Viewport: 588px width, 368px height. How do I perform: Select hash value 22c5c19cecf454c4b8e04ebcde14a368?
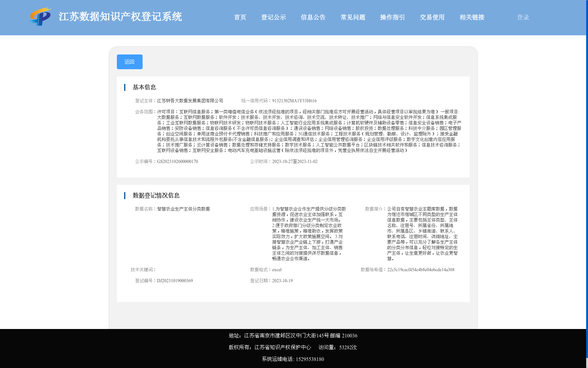tap(421, 270)
